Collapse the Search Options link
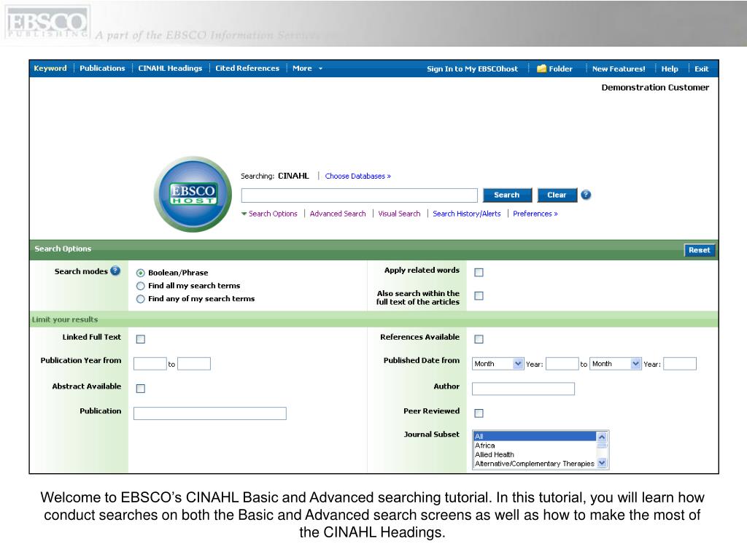 click(x=269, y=214)
